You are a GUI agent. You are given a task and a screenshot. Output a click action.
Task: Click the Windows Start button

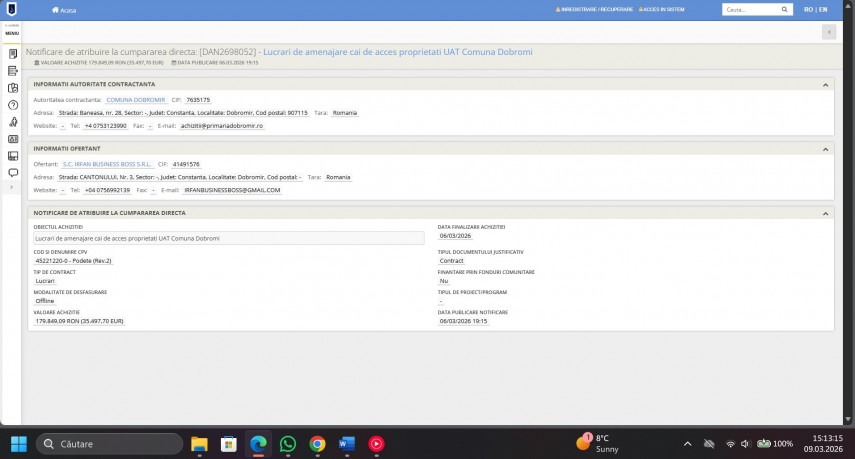coord(18,443)
